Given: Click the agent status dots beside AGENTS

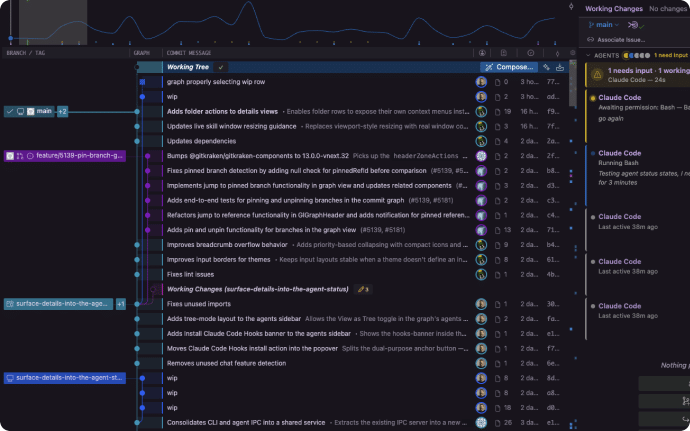Looking at the screenshot, I should (636, 55).
